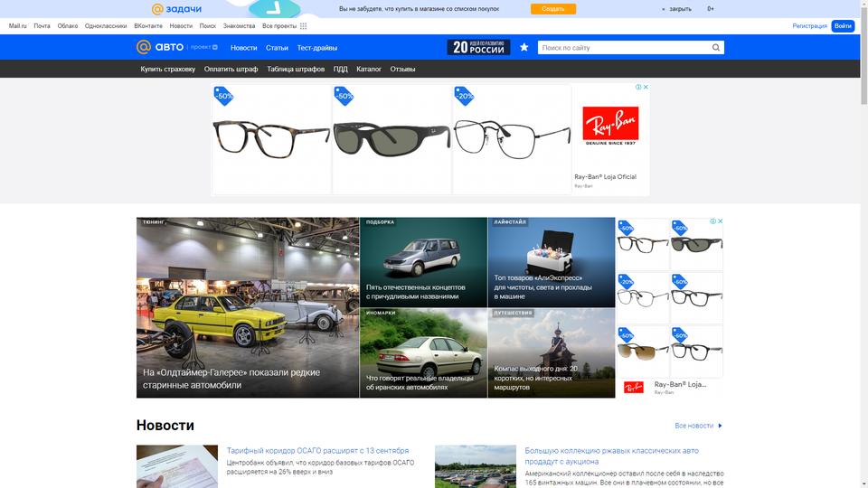Open the Почта link

(x=42, y=26)
